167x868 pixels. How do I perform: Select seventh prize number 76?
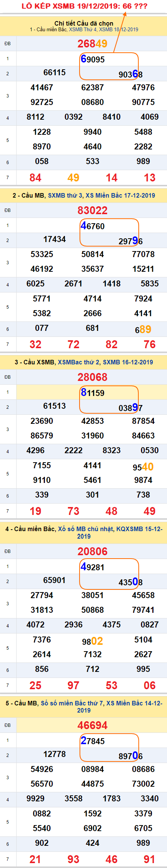[x=150, y=344]
